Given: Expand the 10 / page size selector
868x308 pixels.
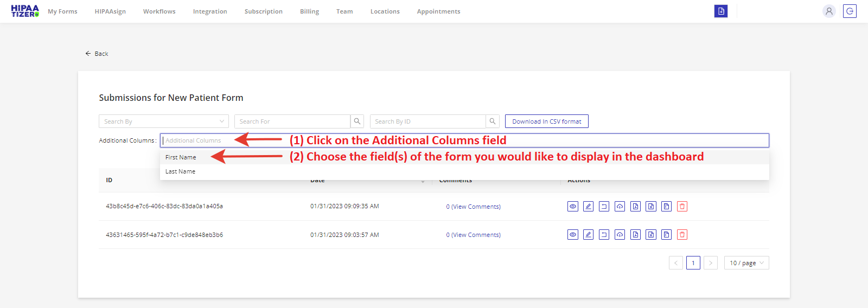Looking at the screenshot, I should coord(746,263).
